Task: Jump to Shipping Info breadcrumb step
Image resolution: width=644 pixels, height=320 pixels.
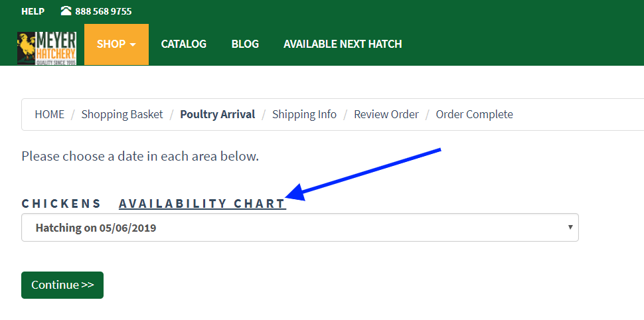Action: [304, 114]
